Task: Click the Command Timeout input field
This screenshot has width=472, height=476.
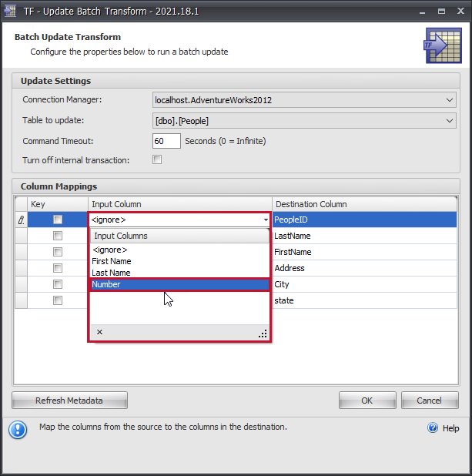Action: pos(166,141)
